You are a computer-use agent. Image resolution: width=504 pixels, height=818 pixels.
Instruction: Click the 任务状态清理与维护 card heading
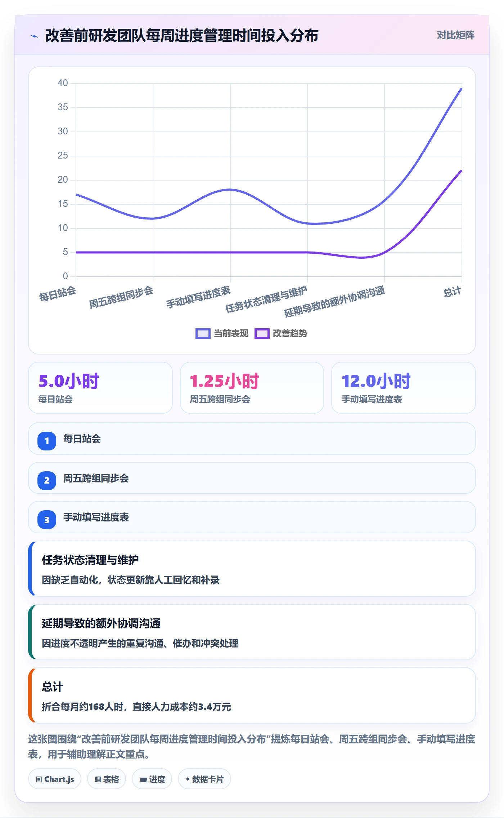[90, 560]
